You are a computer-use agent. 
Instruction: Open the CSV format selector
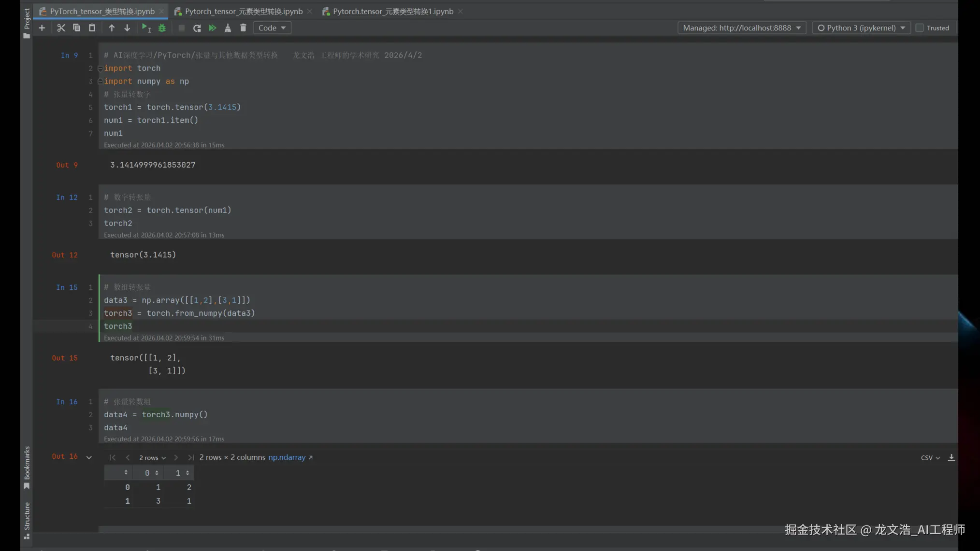930,458
